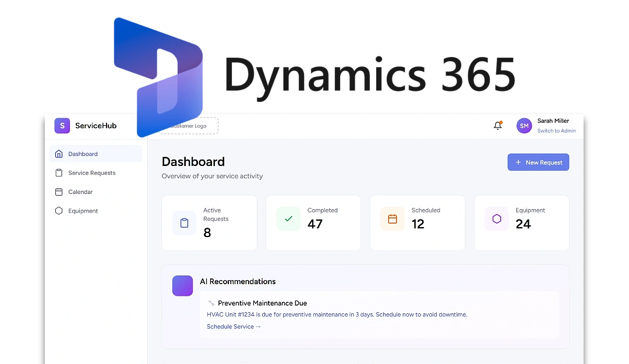Screen dimensions: 629x364
Task: Click the purple AI Recommendations icon
Action: point(182,285)
